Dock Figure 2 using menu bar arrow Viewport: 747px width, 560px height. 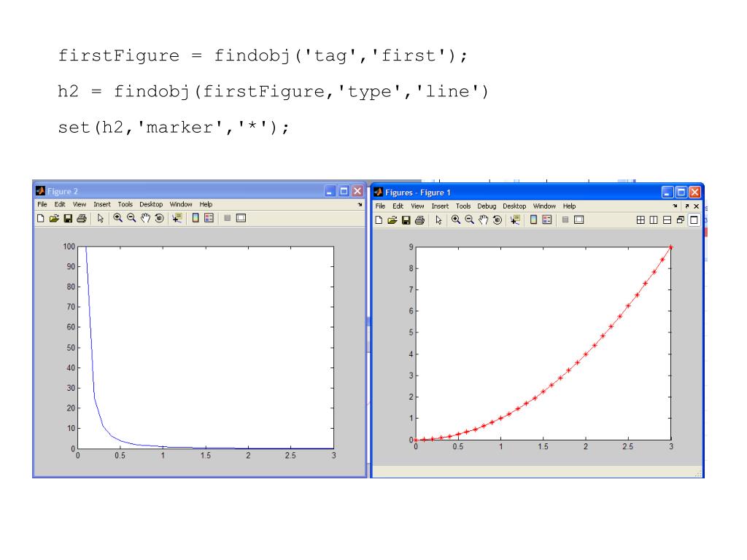[x=360, y=204]
